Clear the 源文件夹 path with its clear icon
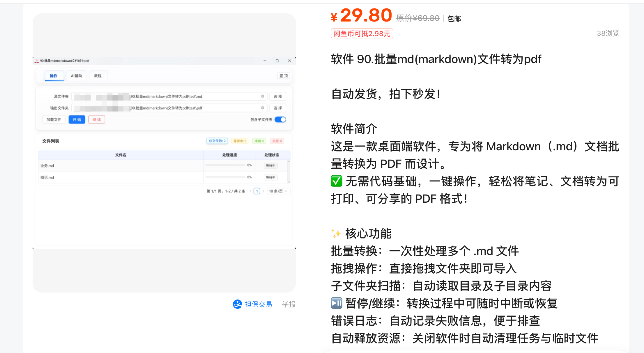 263,96
